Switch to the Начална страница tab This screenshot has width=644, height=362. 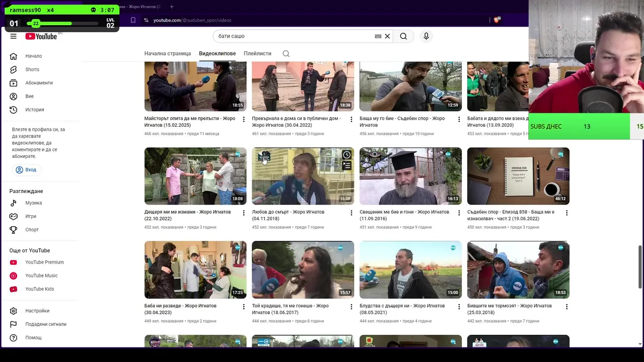[168, 54]
